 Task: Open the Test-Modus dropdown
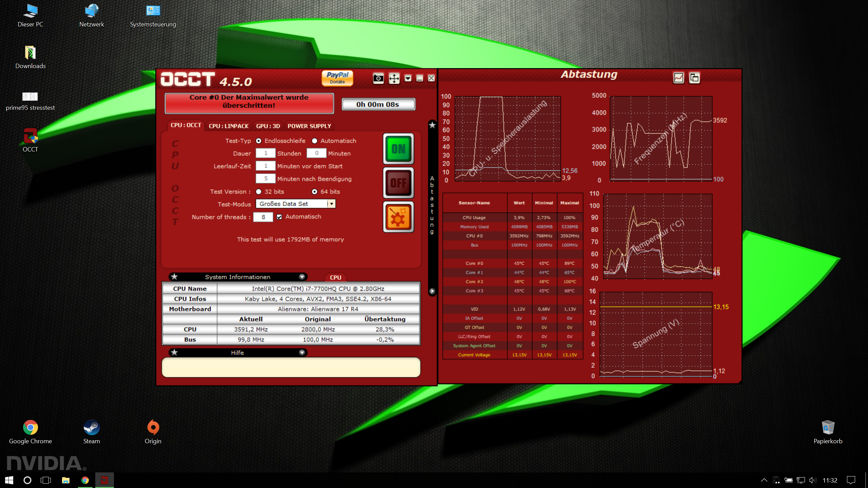(x=331, y=204)
